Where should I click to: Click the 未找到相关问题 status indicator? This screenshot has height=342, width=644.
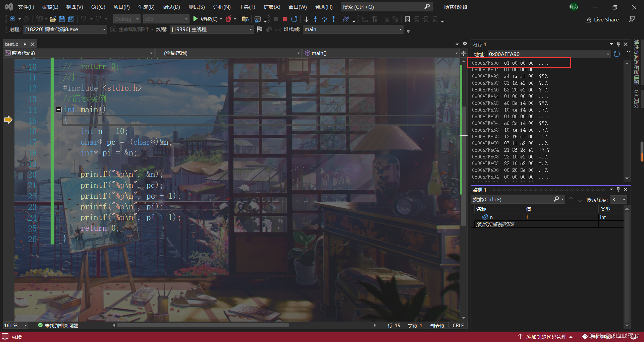[x=58, y=325]
